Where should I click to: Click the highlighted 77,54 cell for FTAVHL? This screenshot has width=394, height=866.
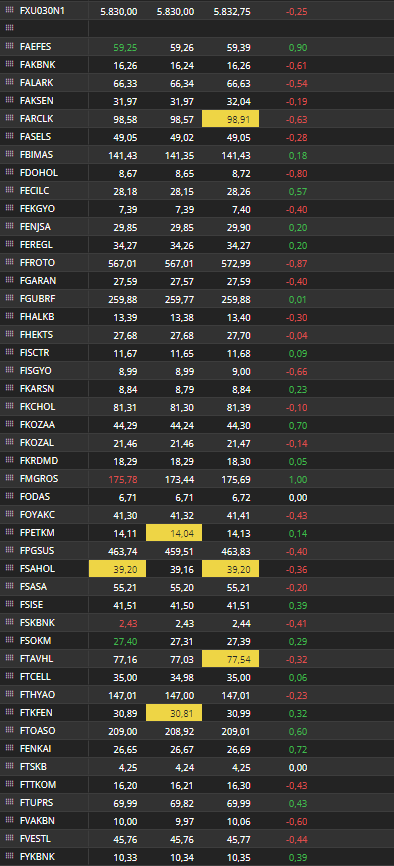230,659
